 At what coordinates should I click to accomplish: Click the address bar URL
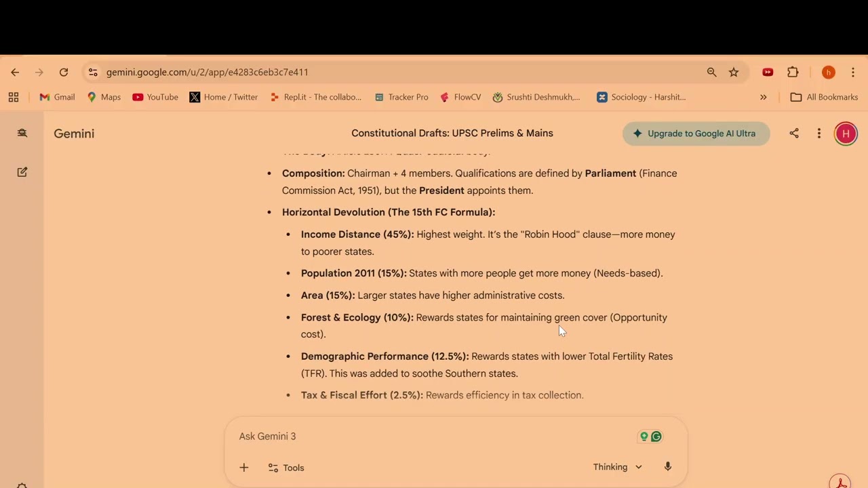[207, 72]
